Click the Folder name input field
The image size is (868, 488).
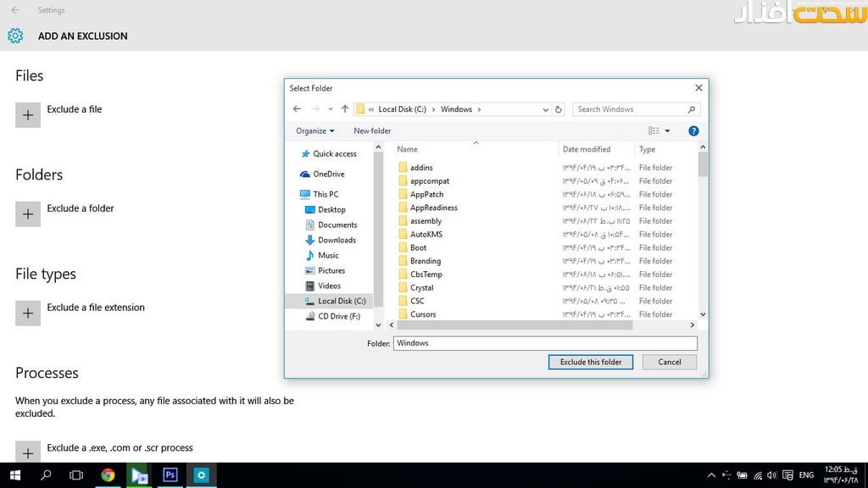(545, 343)
